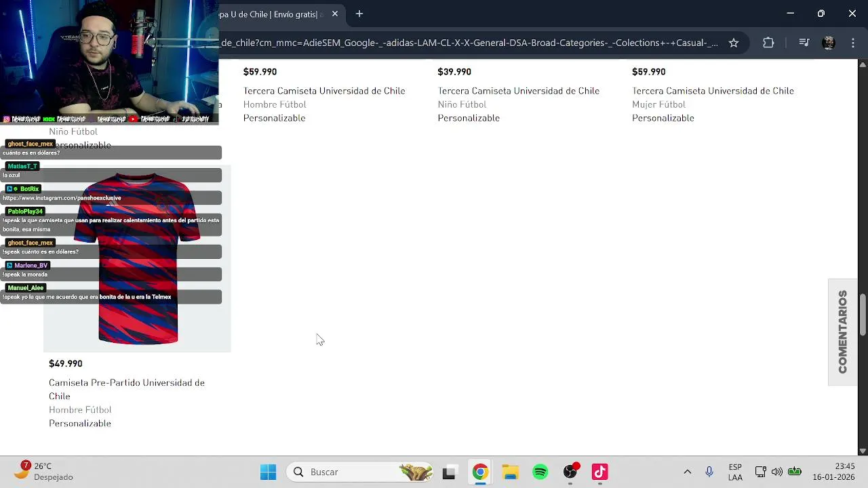Click the MatiasT_T chat username
868x488 pixels.
click(22, 166)
